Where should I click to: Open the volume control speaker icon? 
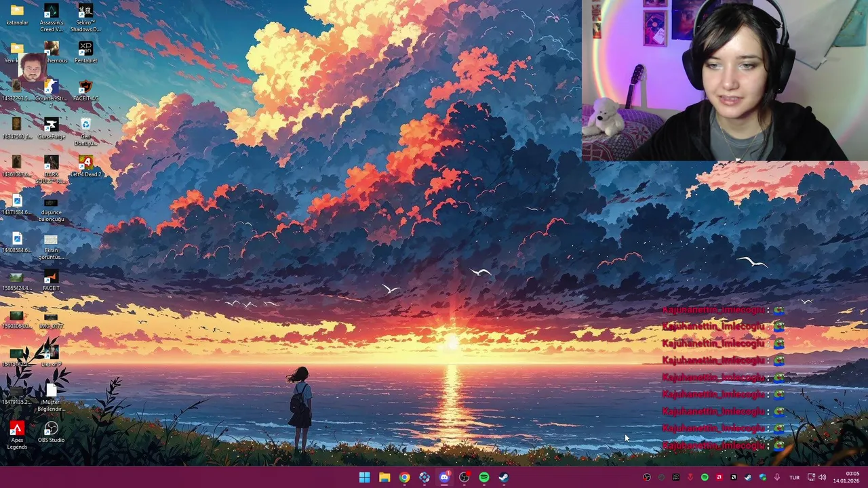click(823, 477)
